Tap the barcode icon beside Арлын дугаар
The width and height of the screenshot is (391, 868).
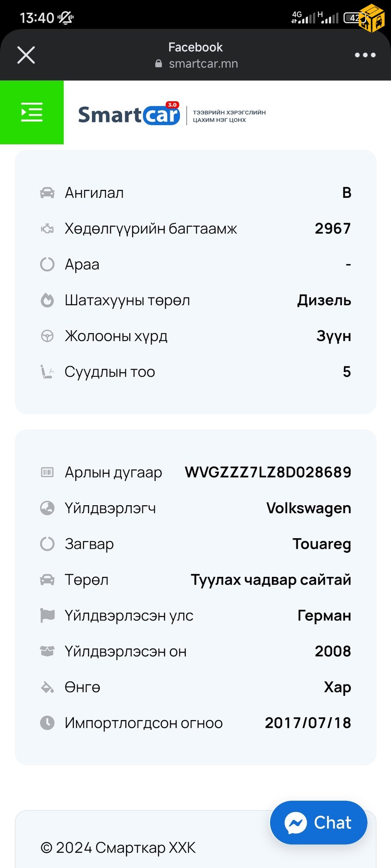[47, 472]
